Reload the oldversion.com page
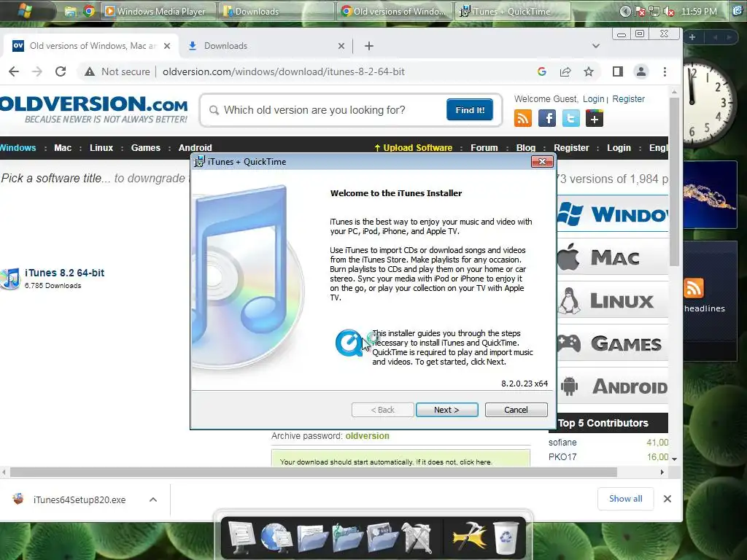Screen dimensions: 747x560 61,71
